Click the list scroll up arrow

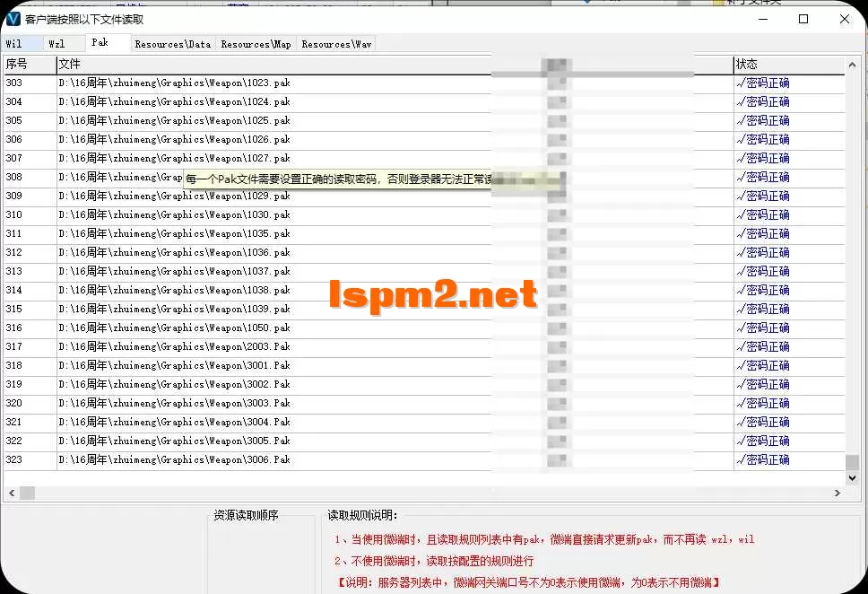pyautogui.click(x=852, y=65)
